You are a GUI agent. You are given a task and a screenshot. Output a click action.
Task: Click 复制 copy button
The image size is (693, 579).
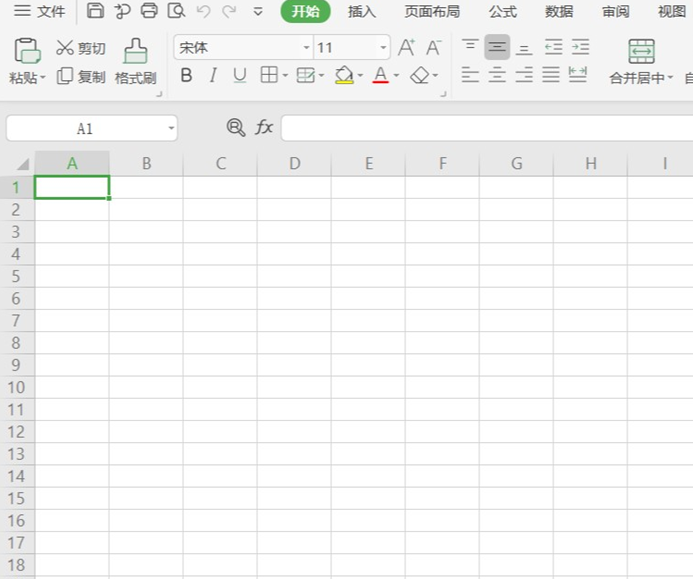pyautogui.click(x=81, y=76)
